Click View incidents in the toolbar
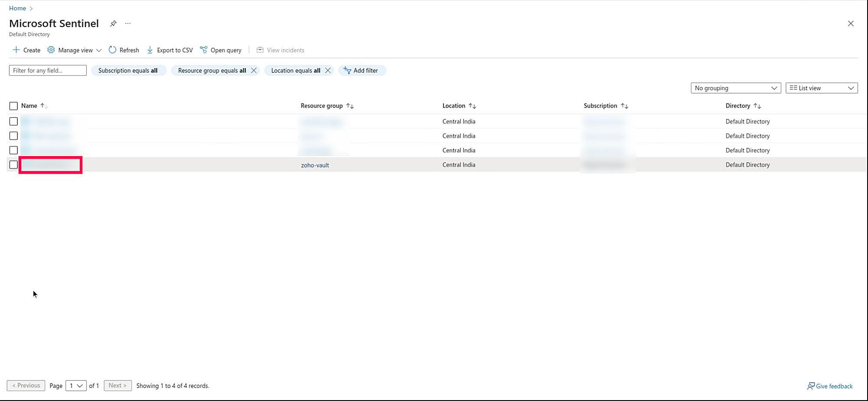Screen dimensions: 868x401 coord(280,50)
